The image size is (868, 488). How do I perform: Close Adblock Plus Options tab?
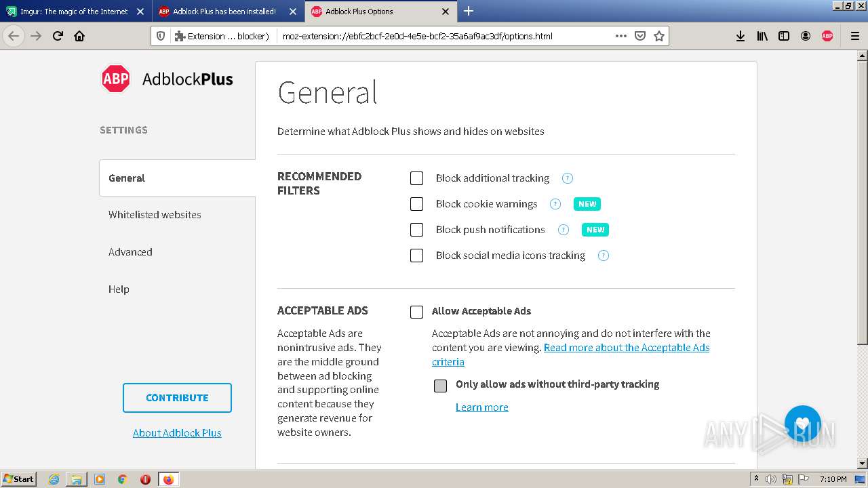446,12
